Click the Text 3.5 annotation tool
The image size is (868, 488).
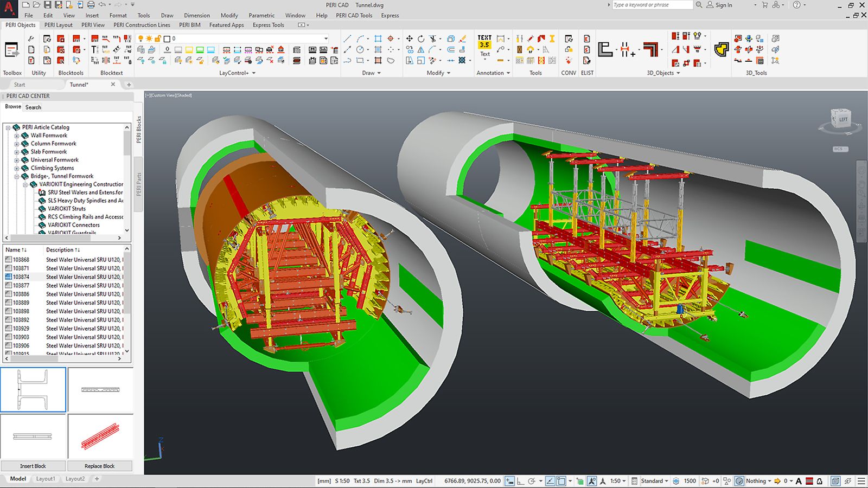[x=484, y=42]
